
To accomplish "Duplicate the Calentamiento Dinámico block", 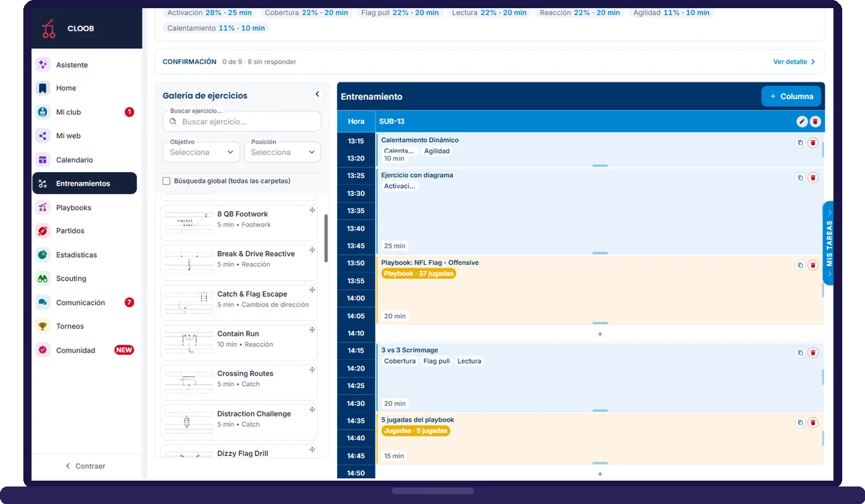I will pos(800,142).
